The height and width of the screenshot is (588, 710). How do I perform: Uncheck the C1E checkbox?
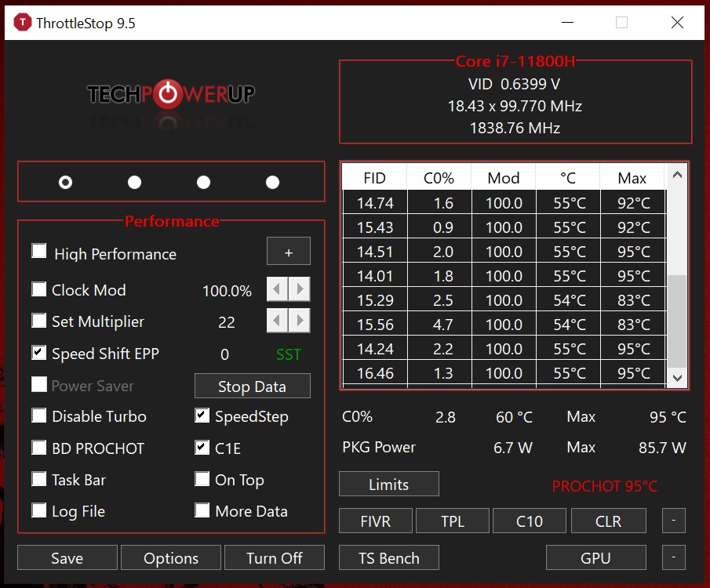tap(202, 447)
